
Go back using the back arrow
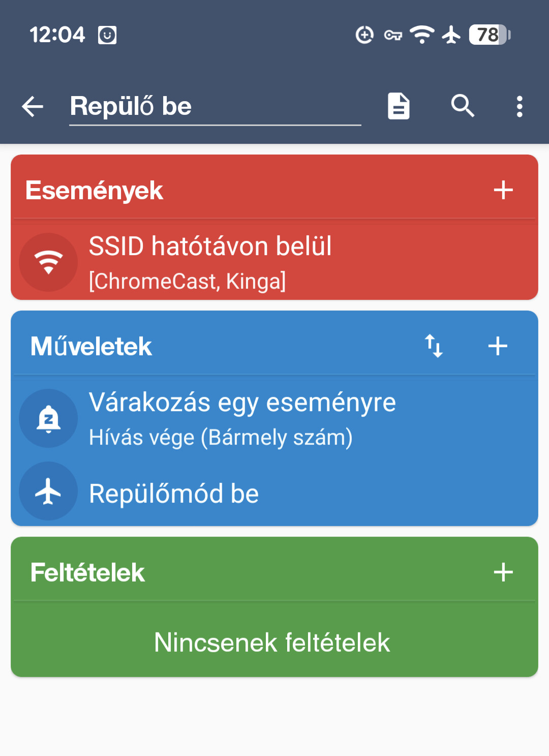point(33,107)
